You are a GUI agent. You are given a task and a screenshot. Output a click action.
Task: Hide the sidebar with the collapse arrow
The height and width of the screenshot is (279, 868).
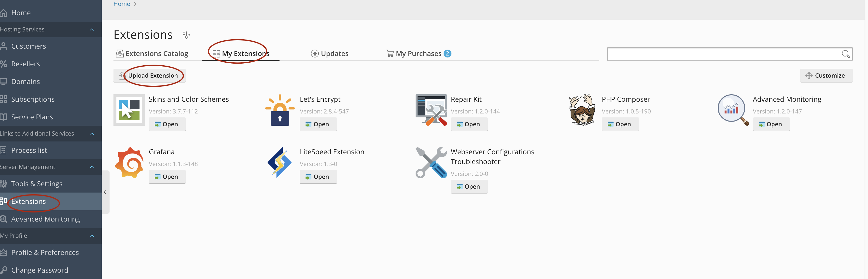click(x=105, y=192)
